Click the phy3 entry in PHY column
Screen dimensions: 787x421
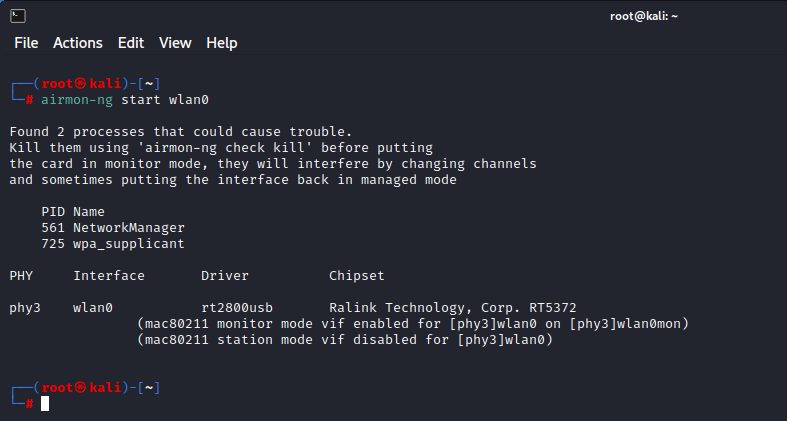pyautogui.click(x=25, y=308)
